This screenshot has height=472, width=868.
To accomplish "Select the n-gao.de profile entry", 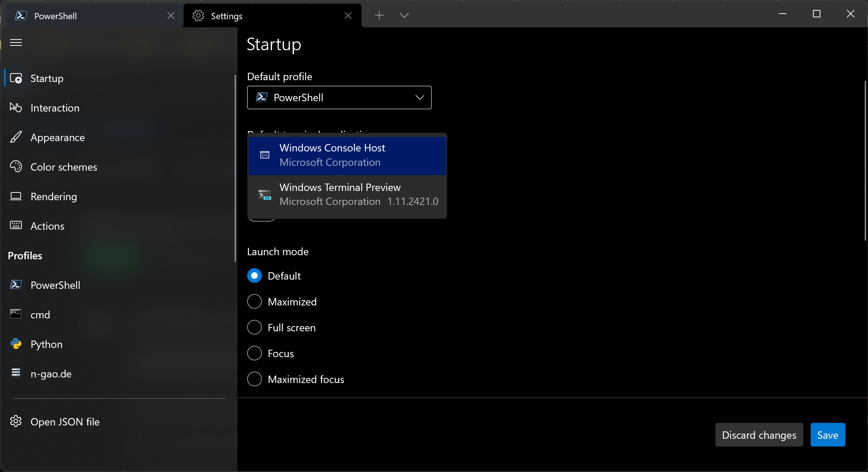I will tap(51, 374).
